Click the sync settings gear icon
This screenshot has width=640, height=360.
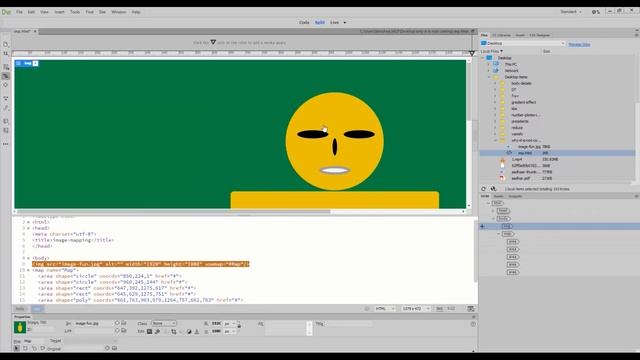[x=596, y=12]
